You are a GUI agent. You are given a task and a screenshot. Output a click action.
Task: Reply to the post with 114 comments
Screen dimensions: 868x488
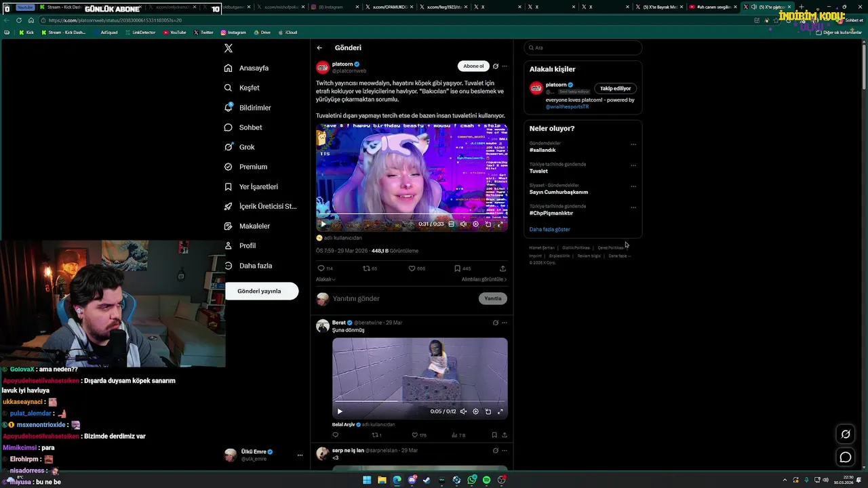(325, 268)
